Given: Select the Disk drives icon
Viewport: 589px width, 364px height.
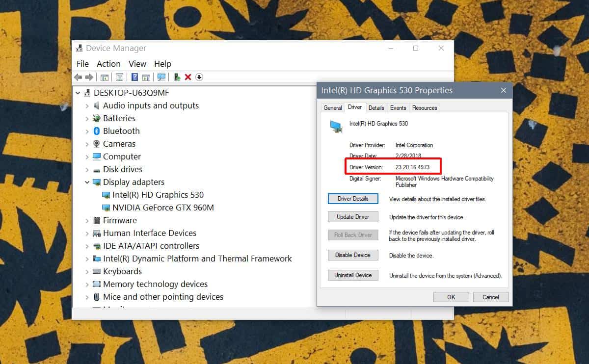Looking at the screenshot, I should pos(97,170).
